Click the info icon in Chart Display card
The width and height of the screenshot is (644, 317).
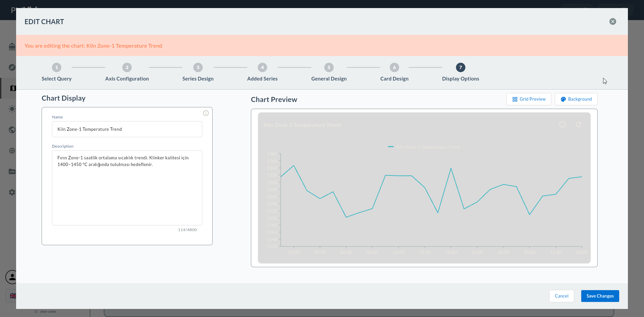(x=206, y=113)
